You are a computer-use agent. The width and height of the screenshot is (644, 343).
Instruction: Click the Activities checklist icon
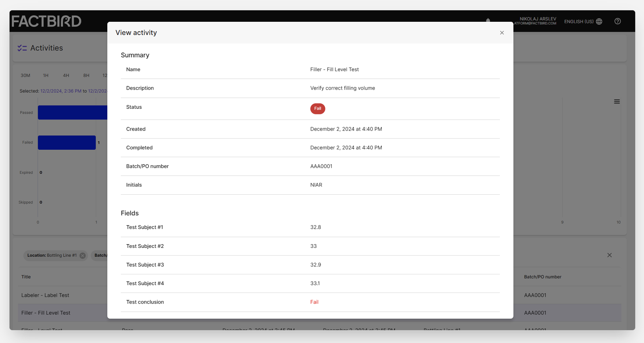22,48
